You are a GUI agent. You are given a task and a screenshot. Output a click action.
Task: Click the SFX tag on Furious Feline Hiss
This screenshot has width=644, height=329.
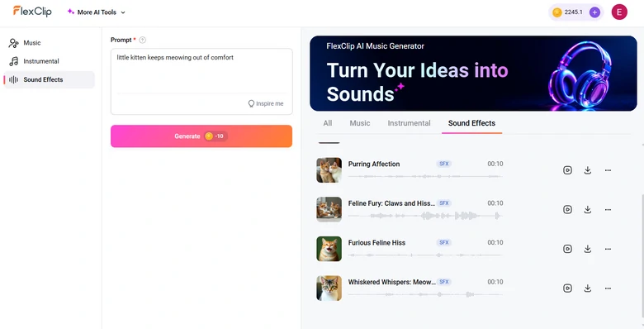coord(444,243)
